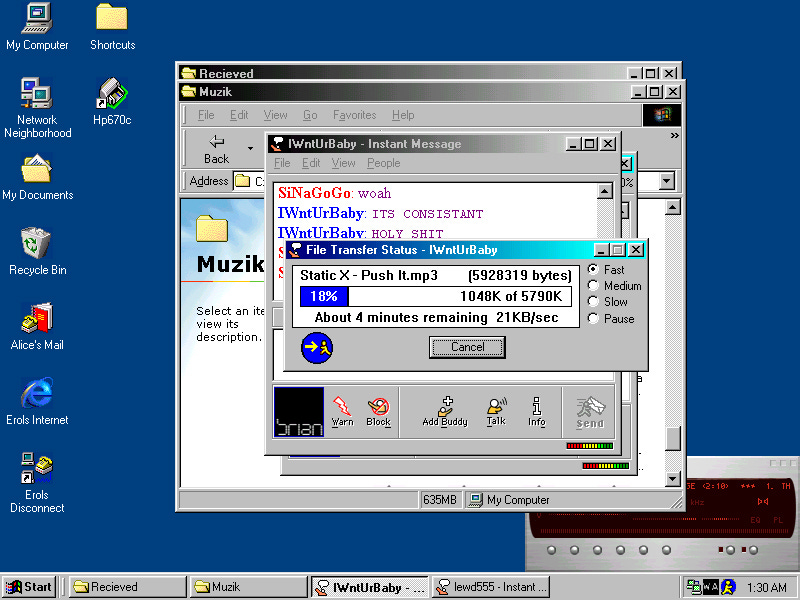Switch to Recieved taskbar button
Screen dimensions: 800x600
pos(128,587)
